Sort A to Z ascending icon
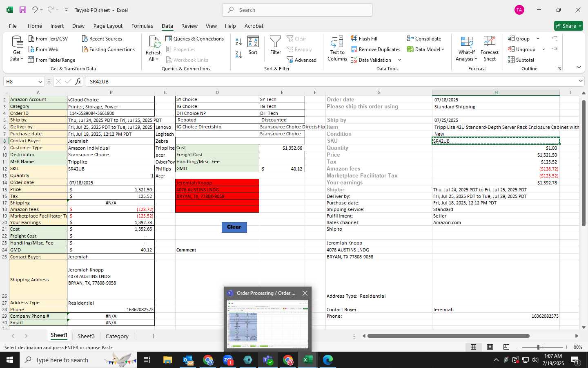This screenshot has width=588, height=368. 239,41
